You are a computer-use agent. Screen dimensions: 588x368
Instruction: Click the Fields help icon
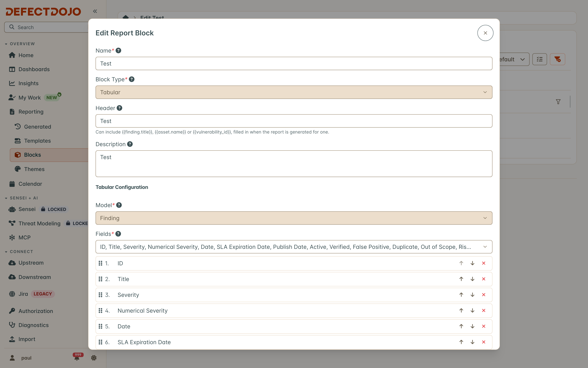(118, 234)
